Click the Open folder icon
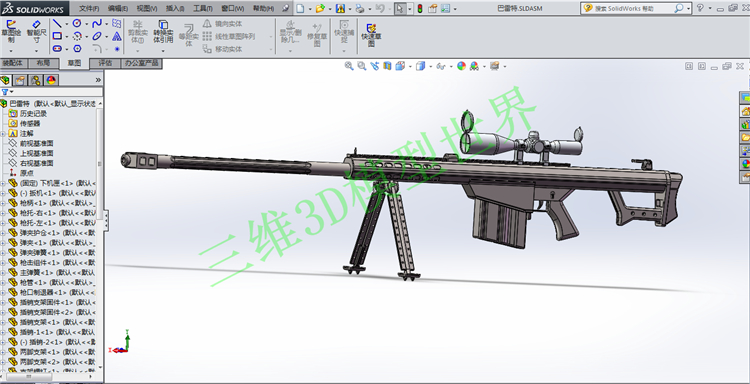 click(x=320, y=8)
